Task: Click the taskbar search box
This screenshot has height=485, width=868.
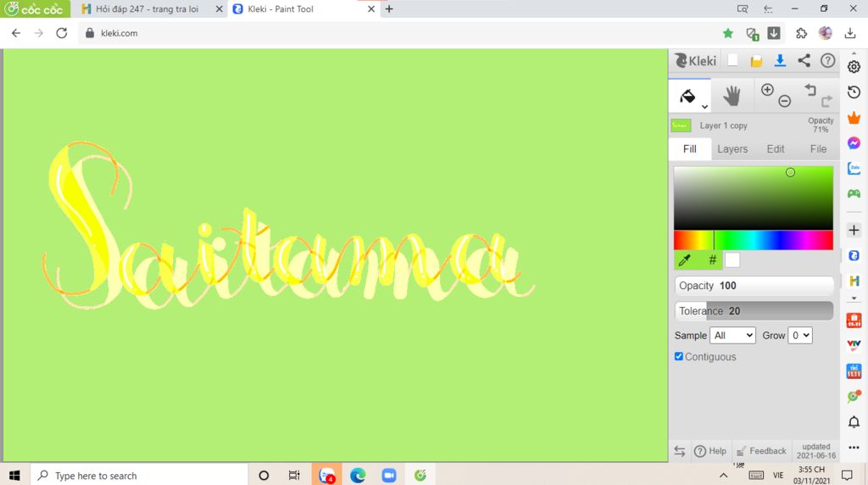Action: (x=138, y=476)
